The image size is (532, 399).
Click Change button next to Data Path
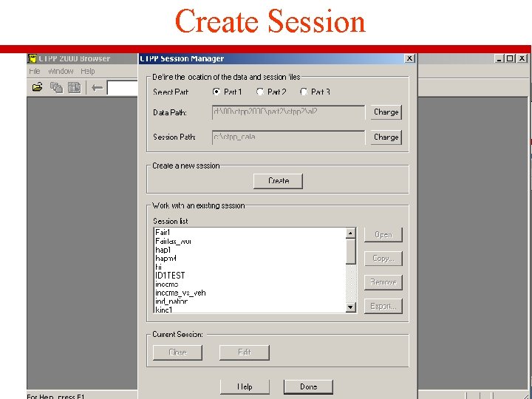[x=386, y=112]
